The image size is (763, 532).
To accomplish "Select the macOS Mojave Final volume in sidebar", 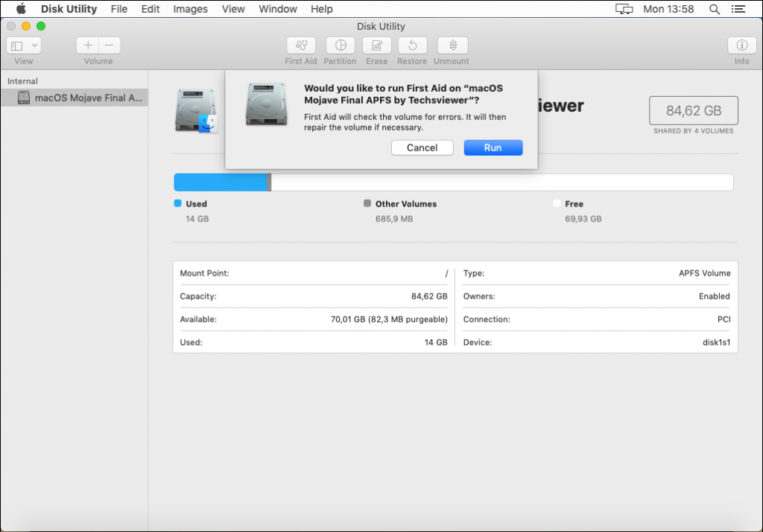I will (x=75, y=98).
